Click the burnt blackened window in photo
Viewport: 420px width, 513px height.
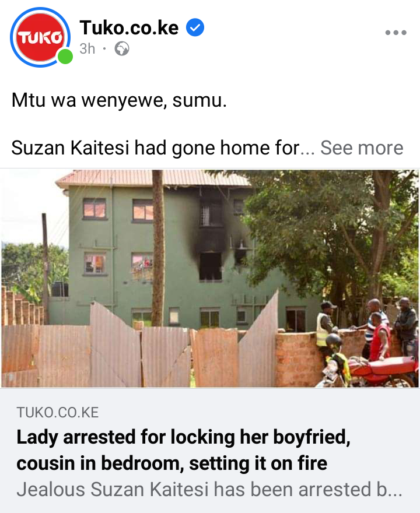[x=210, y=266]
